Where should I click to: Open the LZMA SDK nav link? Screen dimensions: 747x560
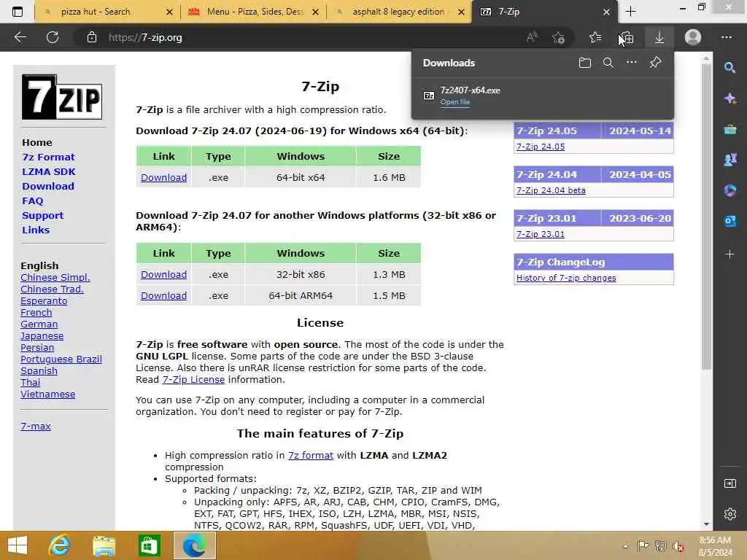pyautogui.click(x=49, y=171)
